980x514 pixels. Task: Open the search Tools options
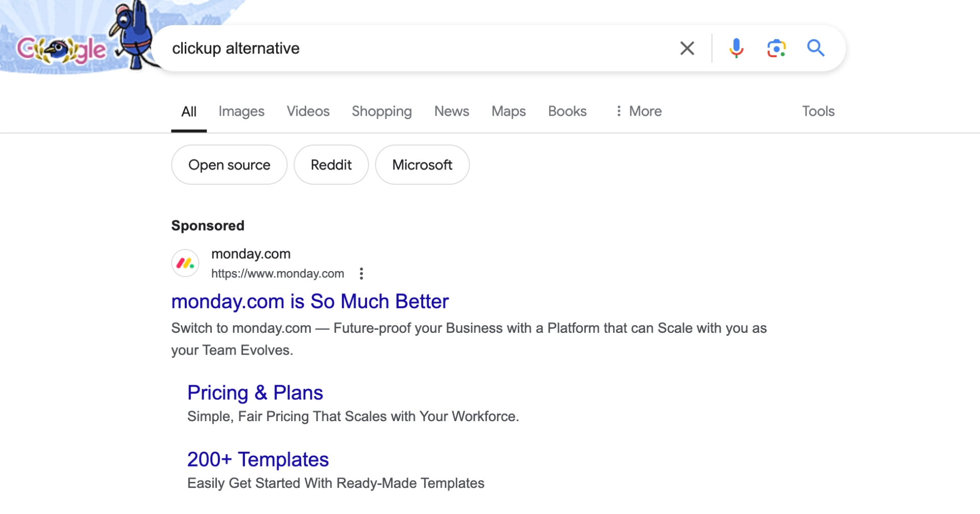[818, 111]
